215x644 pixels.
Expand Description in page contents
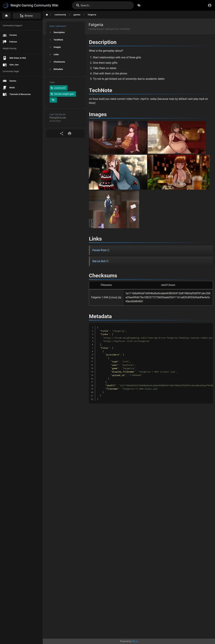[x=59, y=32]
